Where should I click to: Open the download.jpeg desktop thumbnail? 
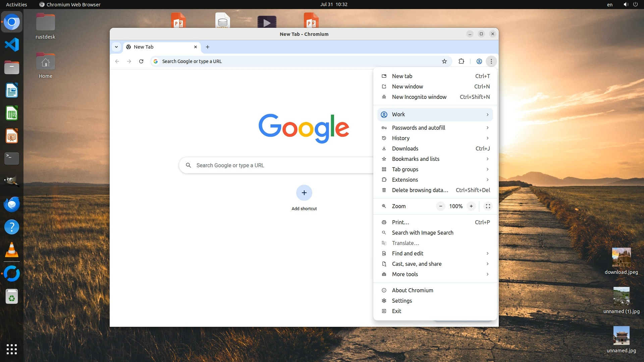621,257
